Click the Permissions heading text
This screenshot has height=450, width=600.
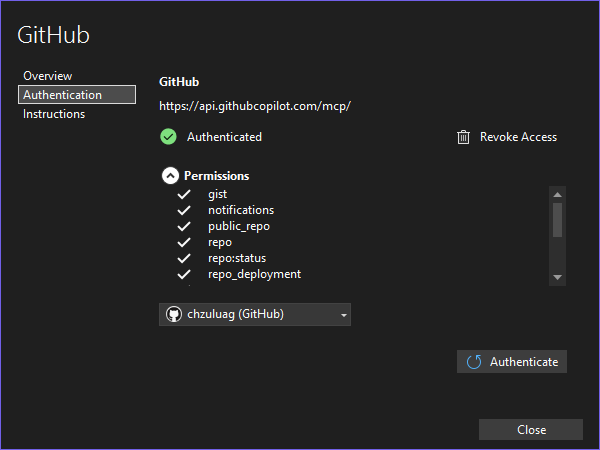coord(217,176)
